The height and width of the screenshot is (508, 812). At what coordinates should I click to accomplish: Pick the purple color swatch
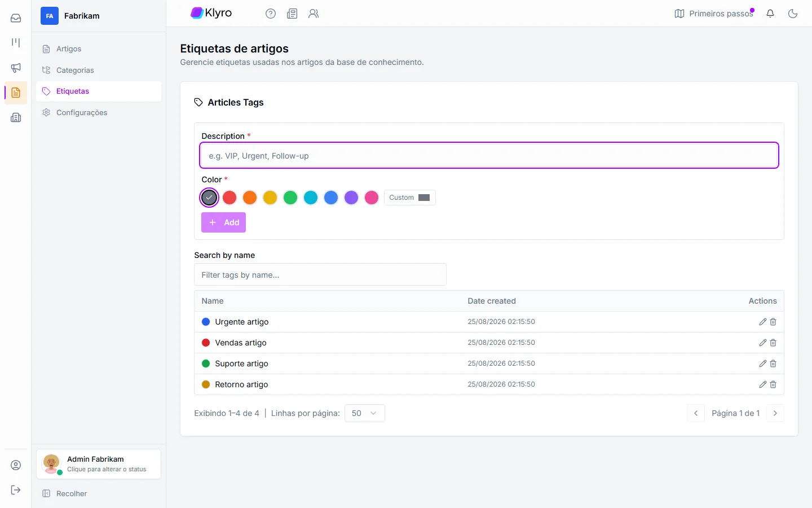click(x=351, y=198)
